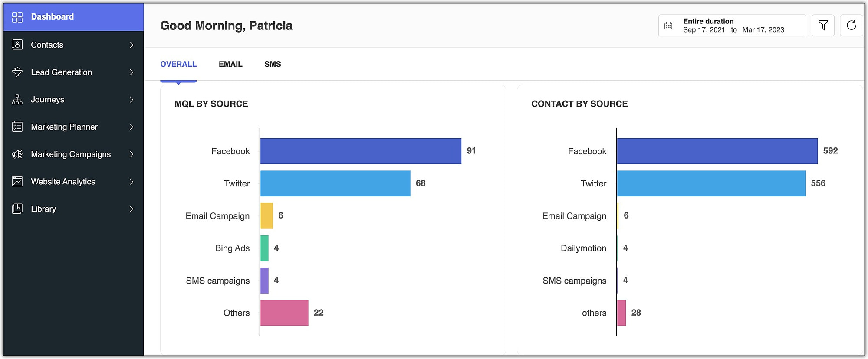Expand the Library submenu chevron
Image resolution: width=868 pixels, height=359 pixels.
pos(132,209)
